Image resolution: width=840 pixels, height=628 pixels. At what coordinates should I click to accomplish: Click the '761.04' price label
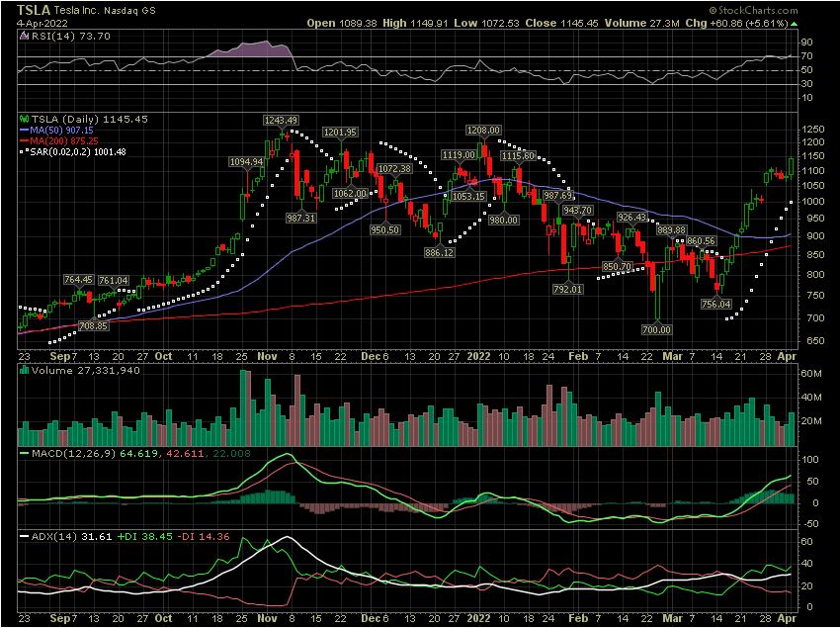point(114,281)
